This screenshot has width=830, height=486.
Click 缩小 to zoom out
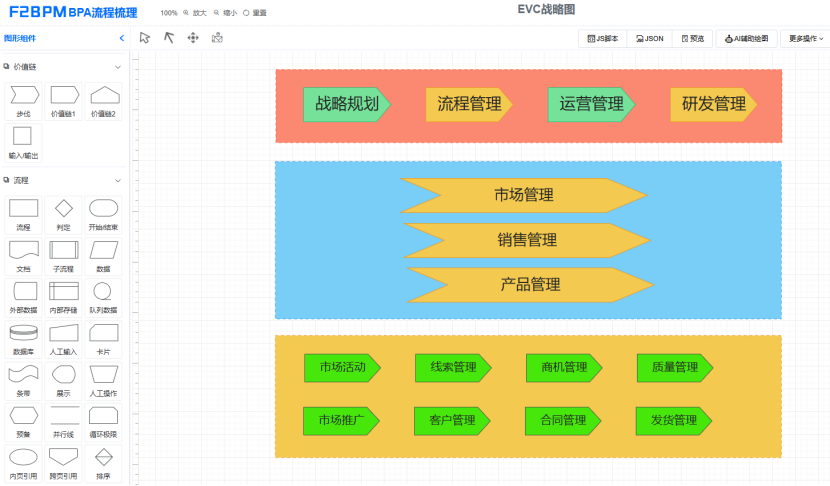click(225, 13)
